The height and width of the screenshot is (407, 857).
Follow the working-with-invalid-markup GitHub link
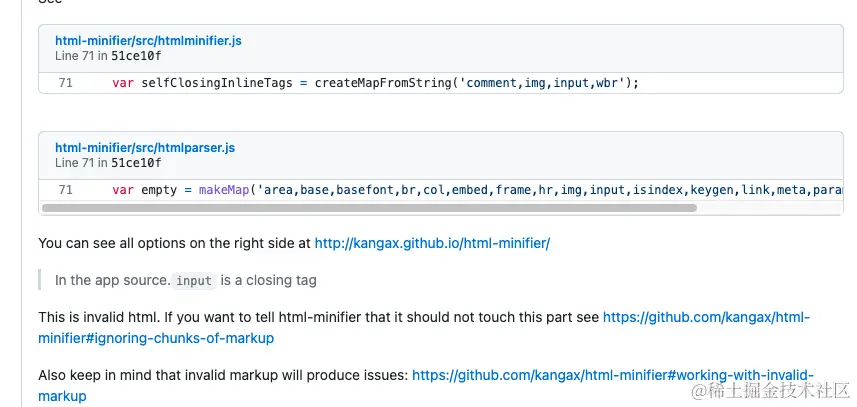coord(426,385)
